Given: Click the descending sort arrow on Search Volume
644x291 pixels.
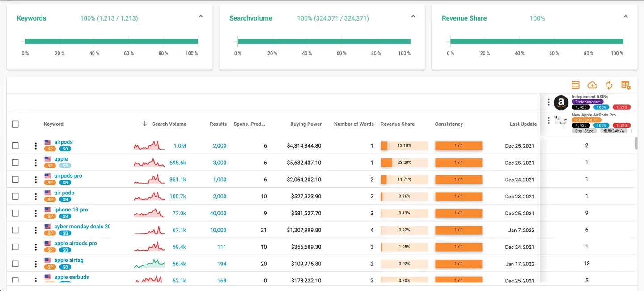Looking at the screenshot, I should point(144,124).
